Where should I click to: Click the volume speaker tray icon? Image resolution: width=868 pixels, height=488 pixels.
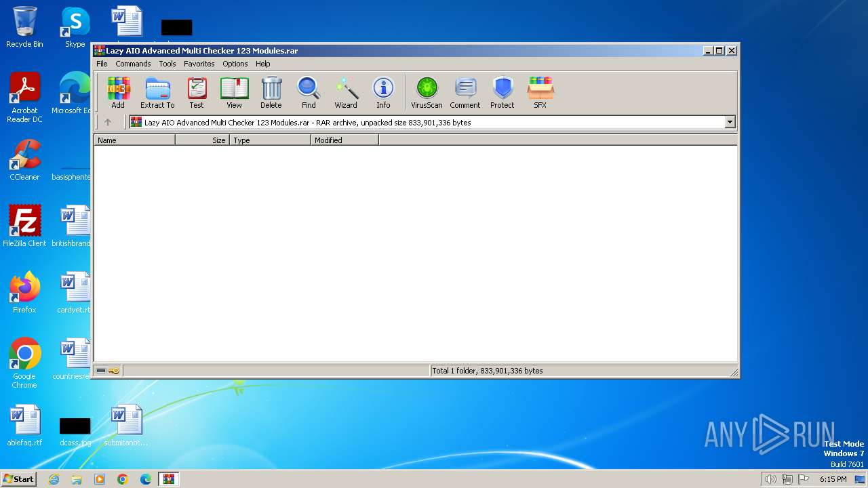(x=771, y=479)
